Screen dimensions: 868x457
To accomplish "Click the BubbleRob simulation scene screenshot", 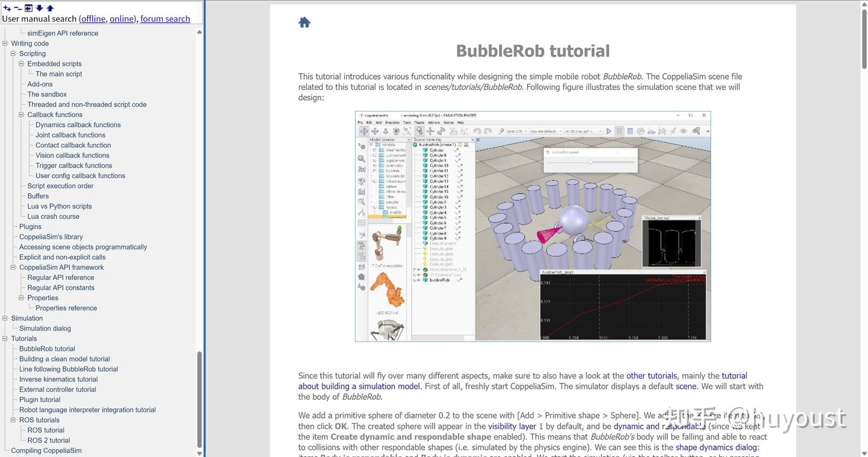I will pos(533,226).
